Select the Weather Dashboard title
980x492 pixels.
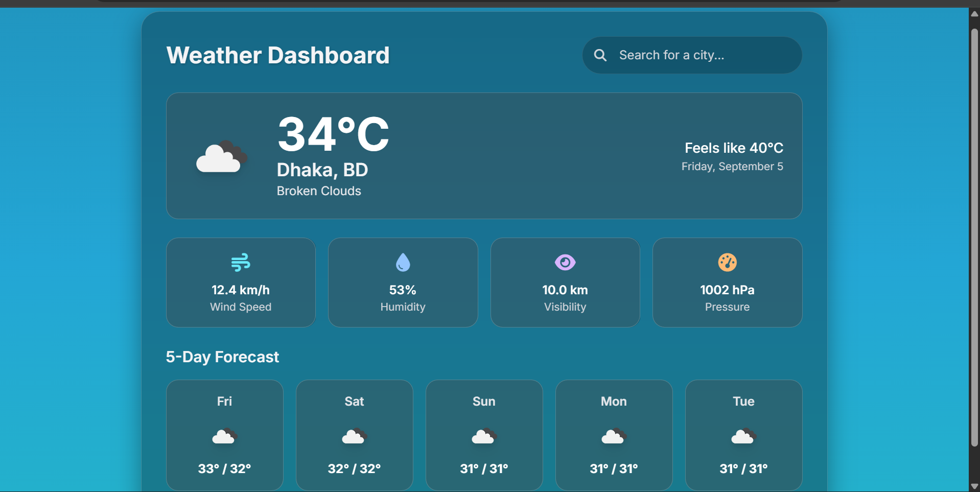(x=278, y=55)
